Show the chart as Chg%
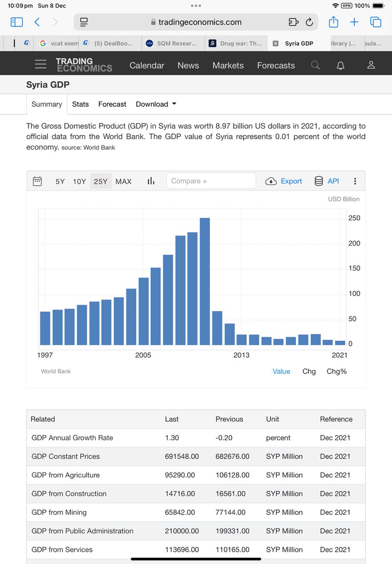The width and height of the screenshot is (392, 564). [x=337, y=371]
